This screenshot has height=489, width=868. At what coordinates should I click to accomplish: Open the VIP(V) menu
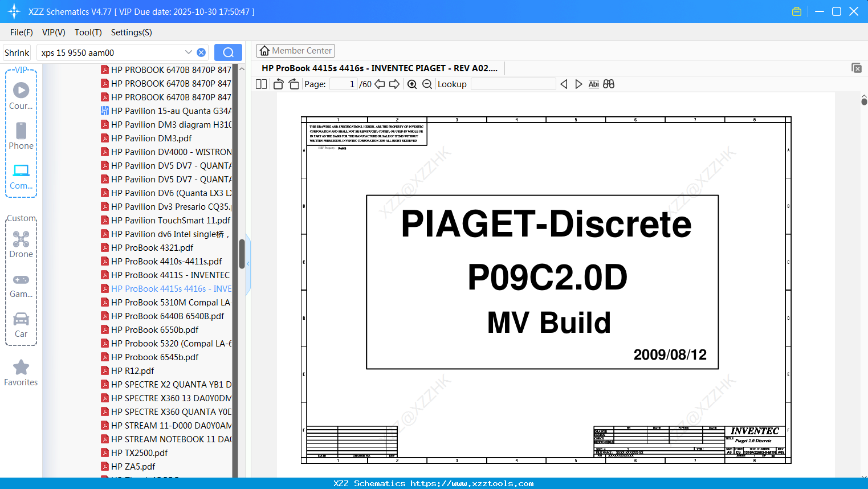[x=54, y=32]
